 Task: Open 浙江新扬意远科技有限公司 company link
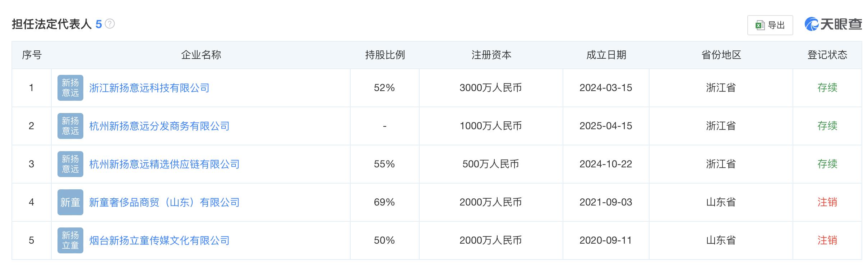tap(149, 88)
